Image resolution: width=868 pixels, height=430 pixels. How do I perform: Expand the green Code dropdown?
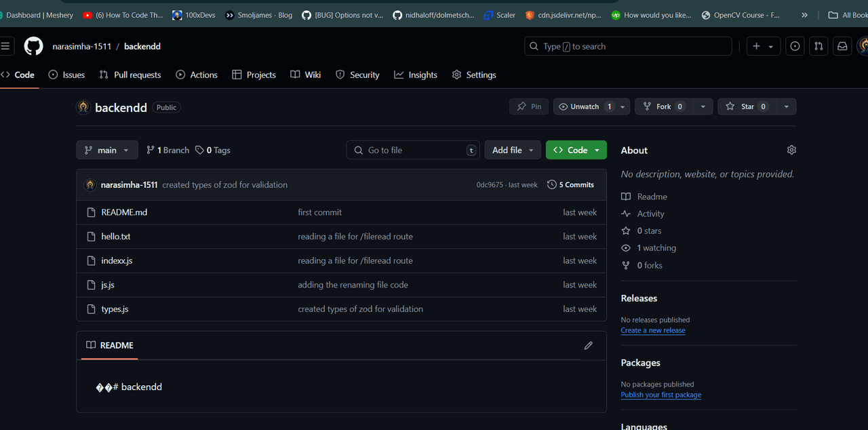point(576,150)
